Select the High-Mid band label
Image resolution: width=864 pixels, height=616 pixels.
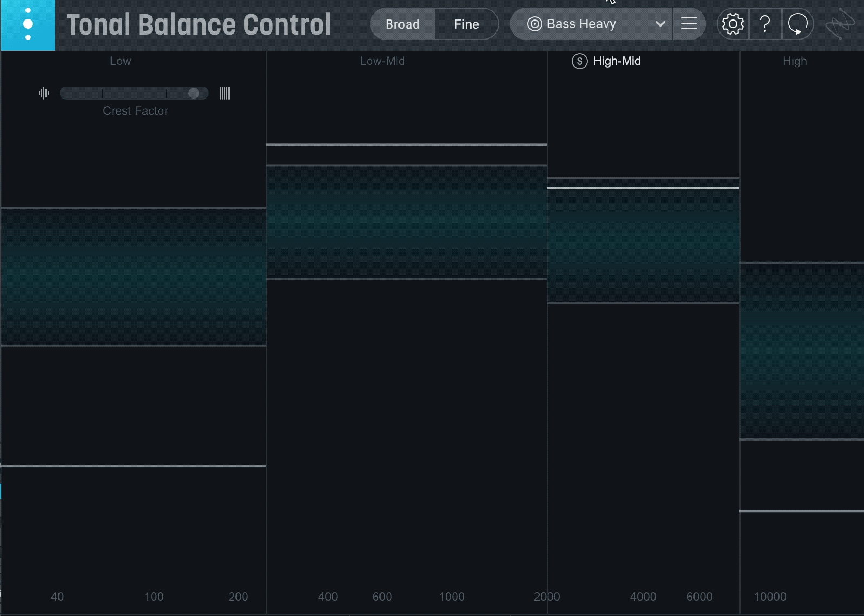(617, 61)
